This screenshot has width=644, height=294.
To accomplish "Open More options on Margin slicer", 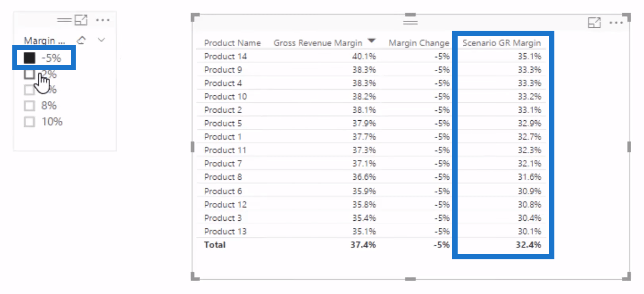I will [x=103, y=20].
